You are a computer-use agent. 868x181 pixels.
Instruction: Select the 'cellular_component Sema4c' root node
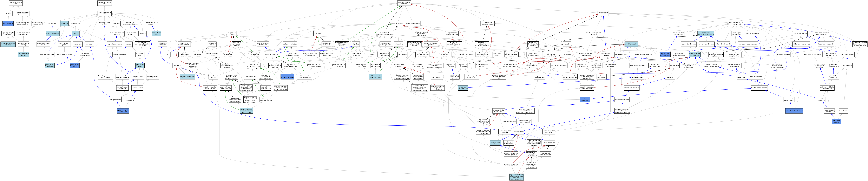pyautogui.click(x=104, y=3)
